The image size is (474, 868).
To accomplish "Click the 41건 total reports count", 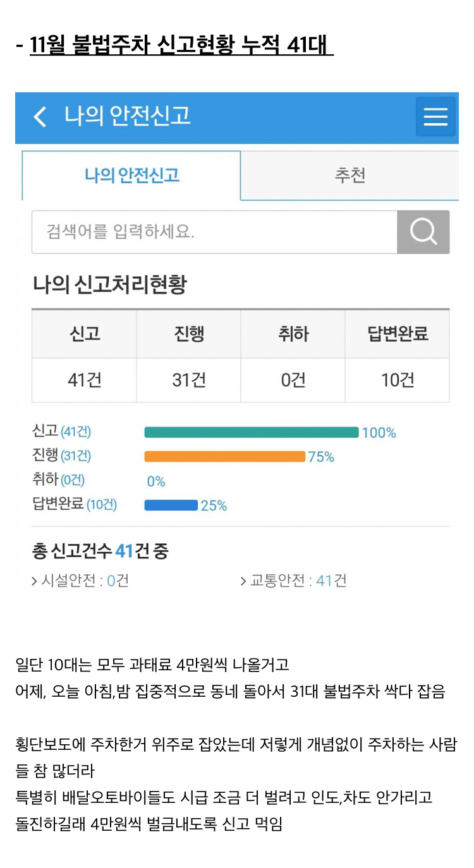I will click(x=83, y=380).
